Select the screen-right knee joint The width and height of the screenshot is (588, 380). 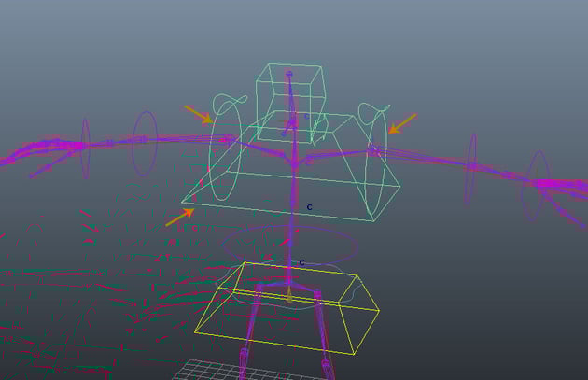click(x=326, y=364)
